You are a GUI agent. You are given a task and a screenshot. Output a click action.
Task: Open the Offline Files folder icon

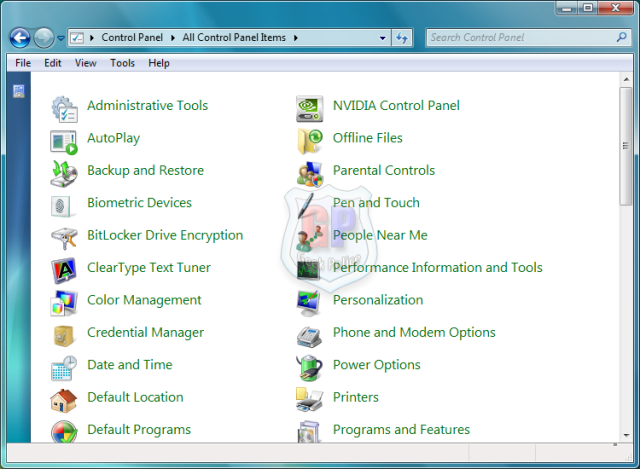point(310,142)
